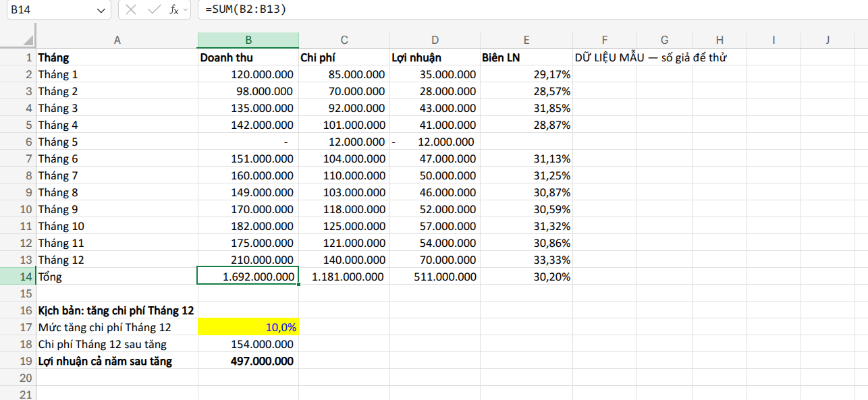
Task: Click the bold 497.000.000 result cell
Action: click(x=248, y=361)
